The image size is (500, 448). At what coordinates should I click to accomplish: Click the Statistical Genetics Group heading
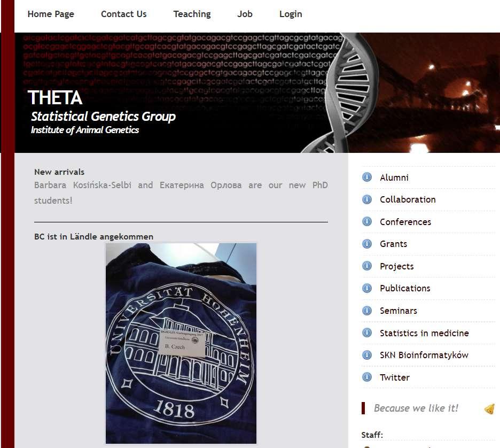point(103,117)
